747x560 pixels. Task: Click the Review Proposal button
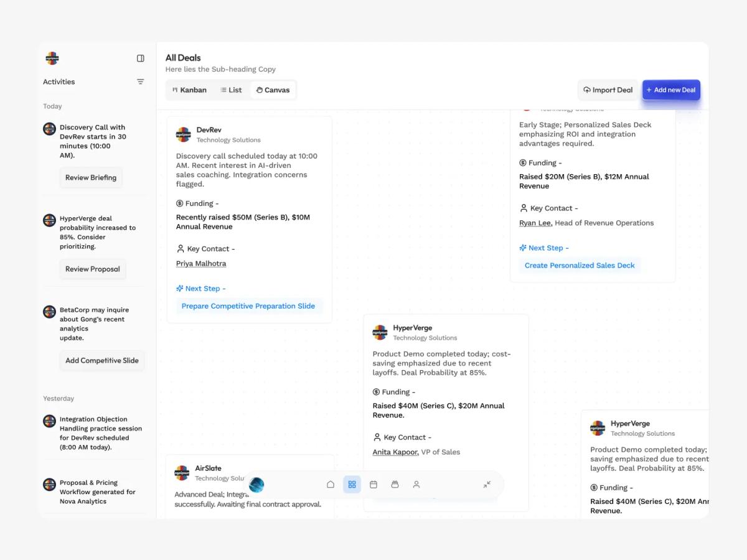(93, 269)
